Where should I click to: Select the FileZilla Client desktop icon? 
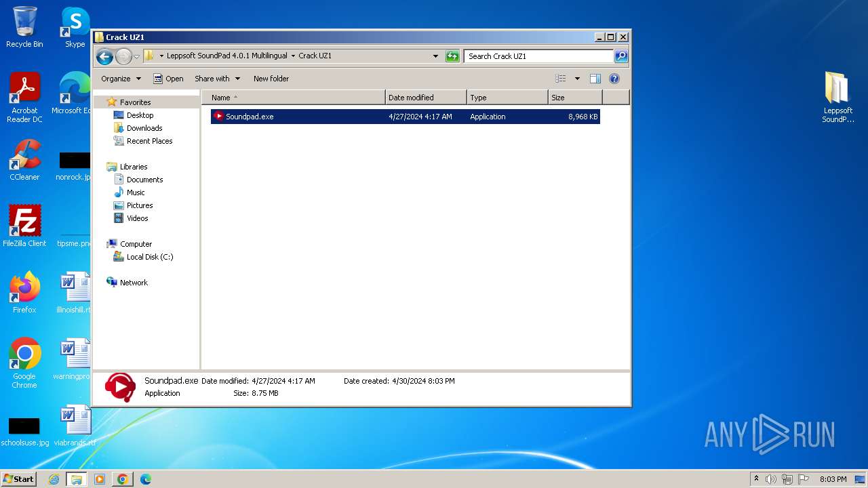(x=24, y=226)
